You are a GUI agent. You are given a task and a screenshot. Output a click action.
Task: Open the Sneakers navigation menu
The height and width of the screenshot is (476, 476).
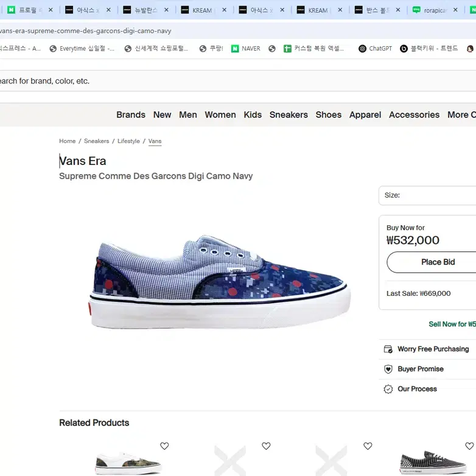pyautogui.click(x=289, y=114)
